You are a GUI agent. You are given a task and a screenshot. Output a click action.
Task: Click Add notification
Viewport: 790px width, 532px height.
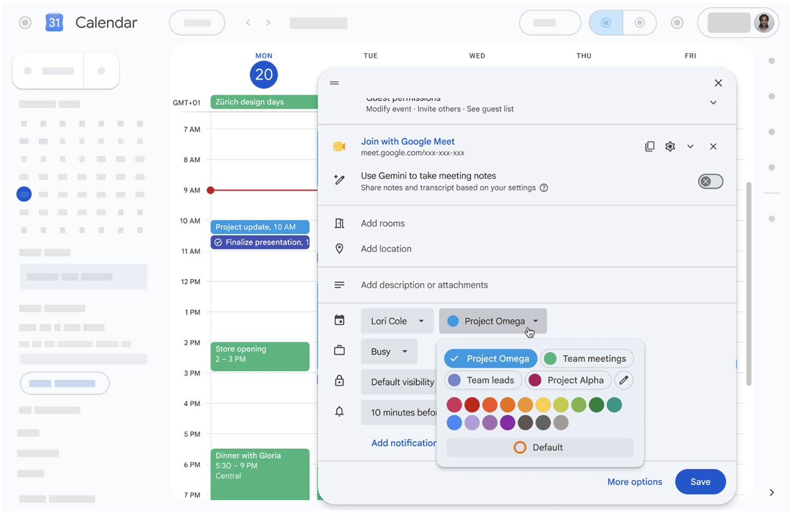pyautogui.click(x=403, y=443)
